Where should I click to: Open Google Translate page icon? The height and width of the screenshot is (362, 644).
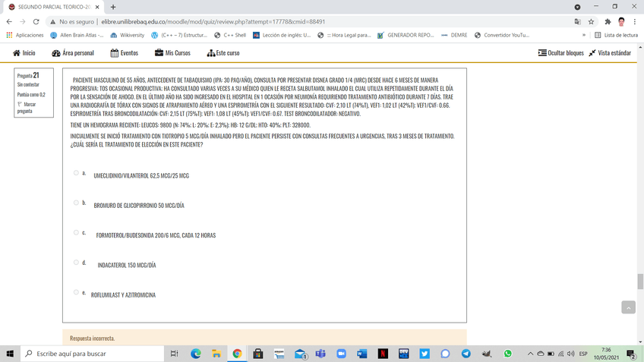(577, 22)
